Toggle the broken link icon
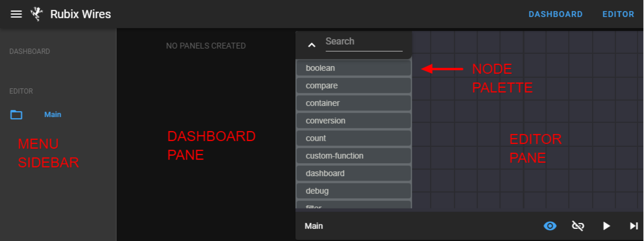This screenshot has width=644, height=241. [578, 226]
